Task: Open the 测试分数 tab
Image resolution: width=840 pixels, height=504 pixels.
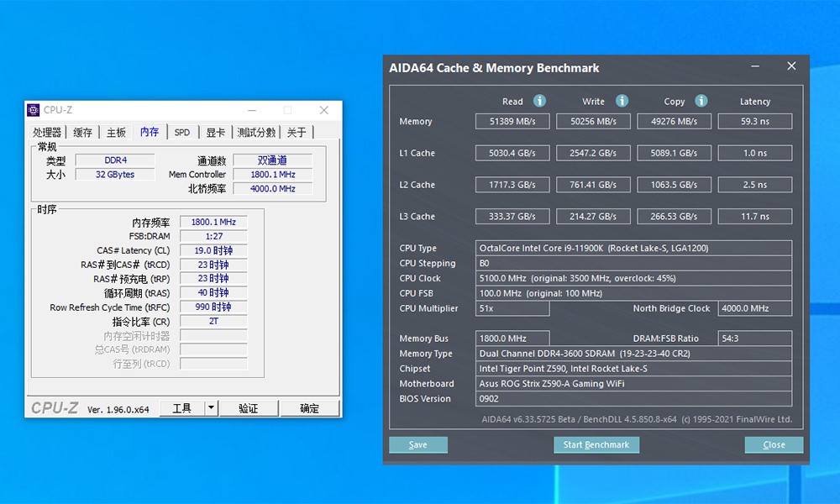Action: coord(256,132)
